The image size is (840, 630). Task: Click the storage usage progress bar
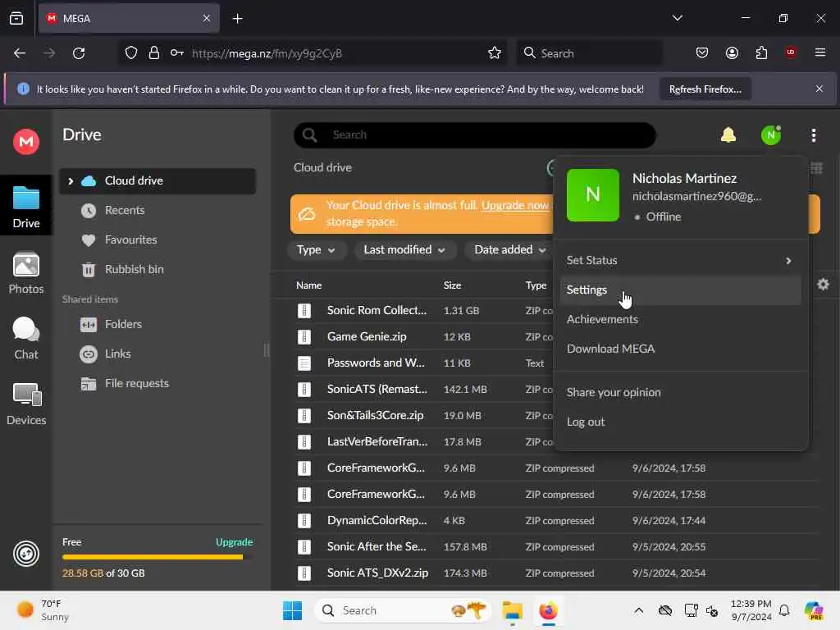click(x=157, y=557)
